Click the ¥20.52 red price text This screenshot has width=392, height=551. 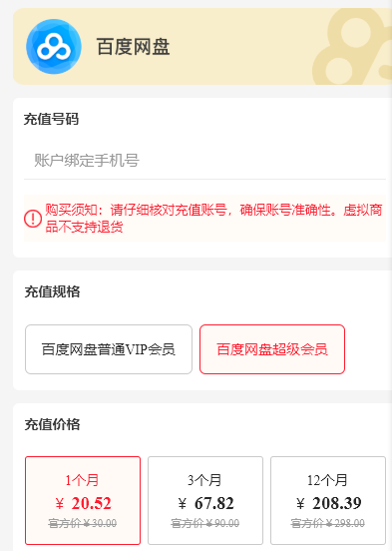pos(83,503)
